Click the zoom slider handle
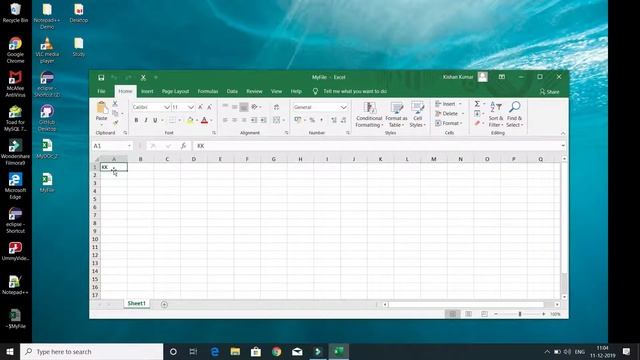The width and height of the screenshot is (640, 360). click(520, 314)
